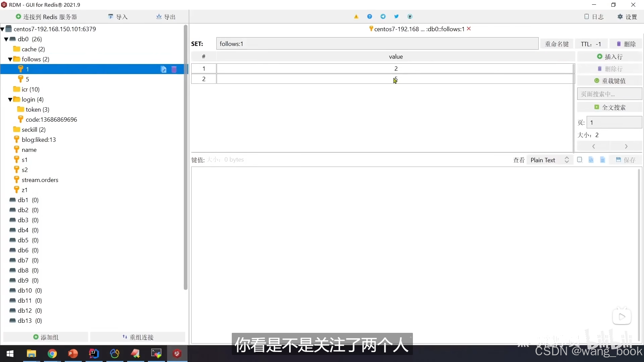Viewport: 644px width, 362px height.
Task: Open the Plain Text view format dropdown
Action: [x=550, y=160]
